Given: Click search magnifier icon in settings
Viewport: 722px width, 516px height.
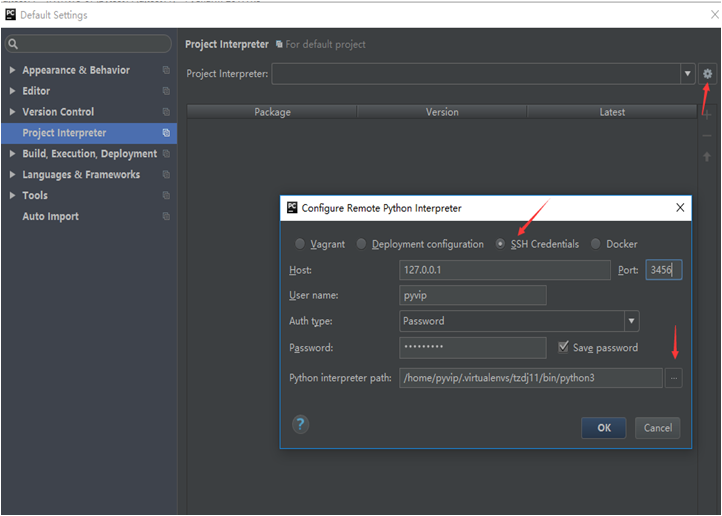Looking at the screenshot, I should click(13, 44).
